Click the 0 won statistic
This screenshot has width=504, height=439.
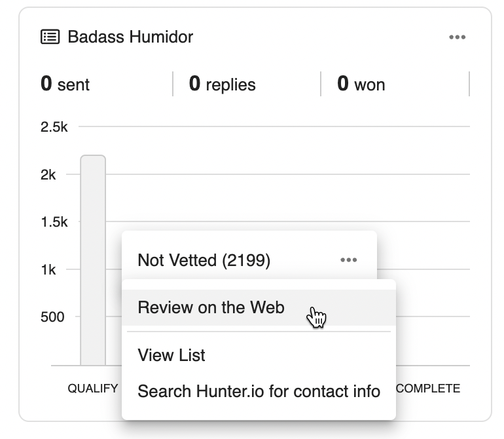tap(361, 84)
